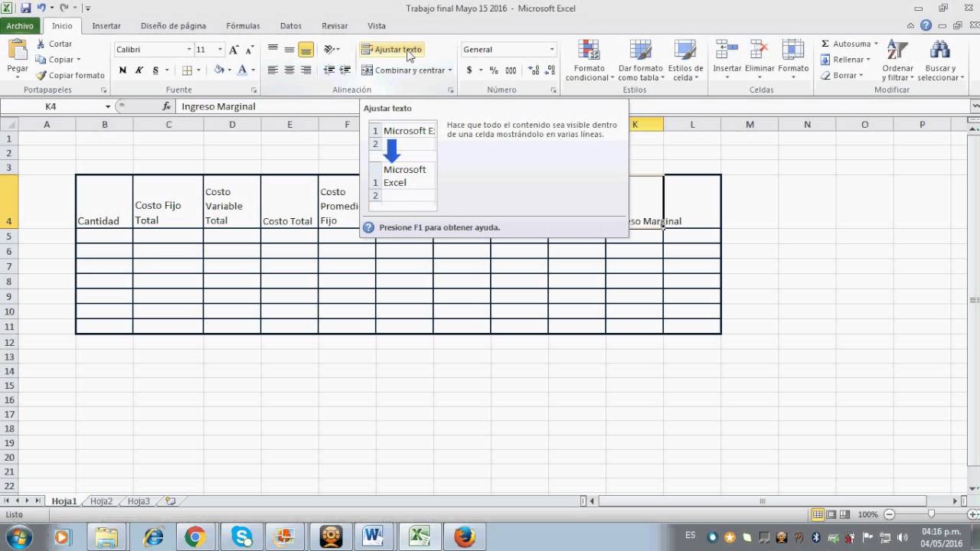
Task: Click Buscar y seleccionar binoculars
Action: point(940,51)
